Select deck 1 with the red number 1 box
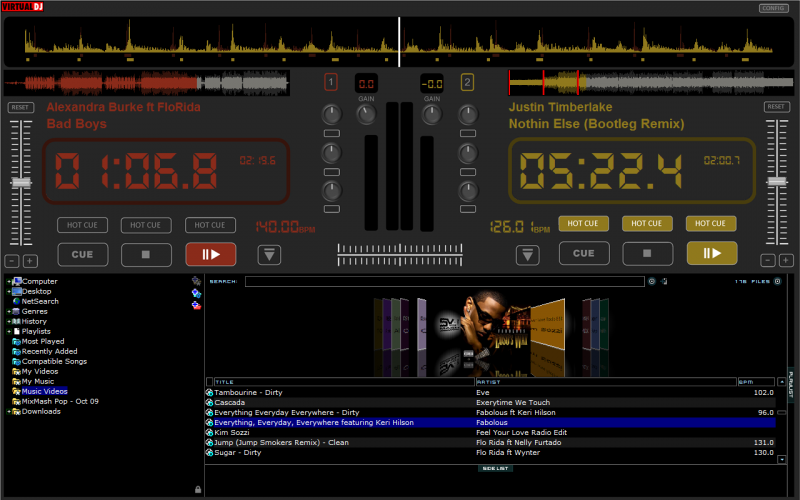Image resolution: width=800 pixels, height=500 pixels. pyautogui.click(x=331, y=82)
